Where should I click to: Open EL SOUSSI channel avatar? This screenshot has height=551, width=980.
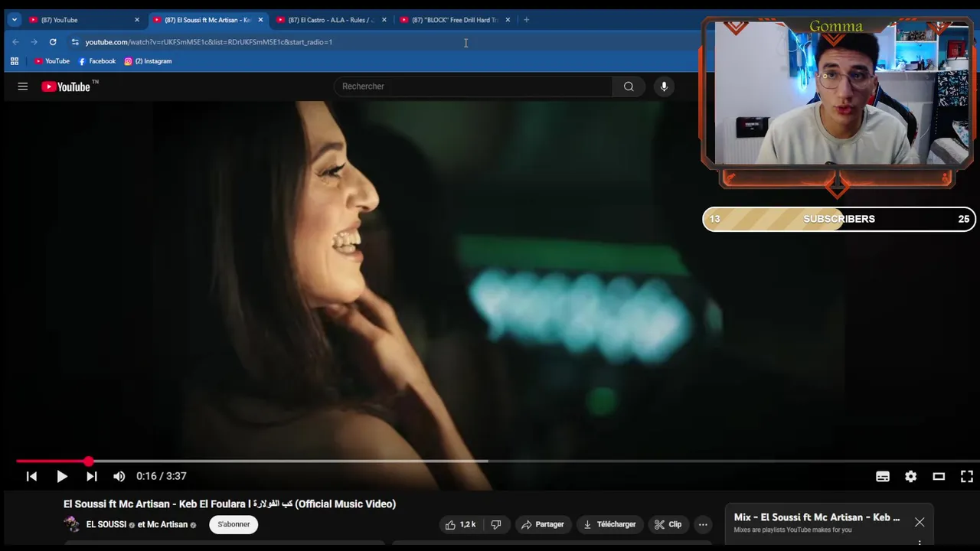(x=72, y=524)
